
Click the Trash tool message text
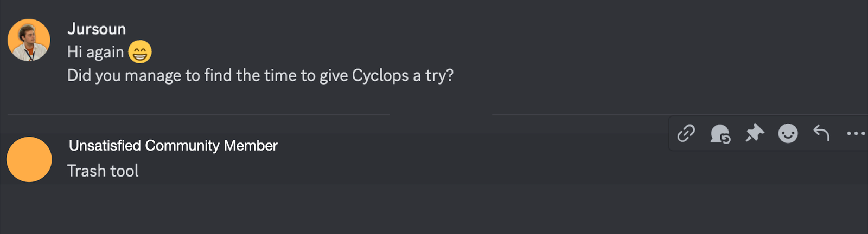click(103, 171)
